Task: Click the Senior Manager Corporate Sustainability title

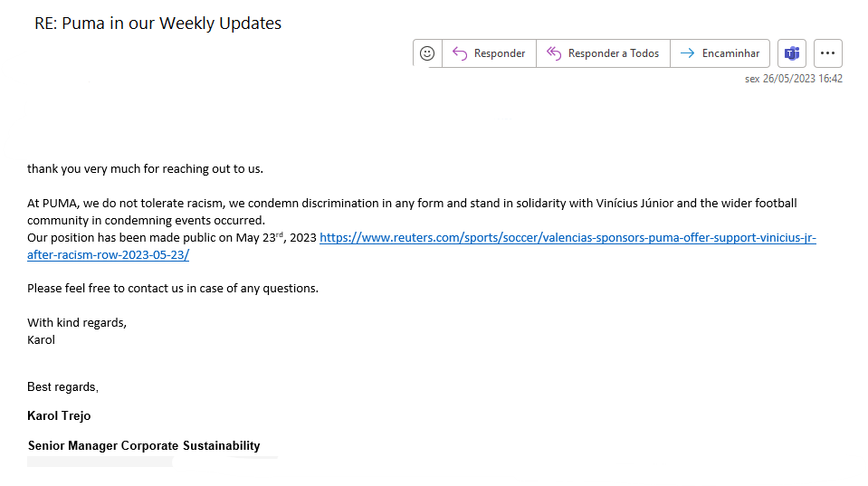Action: click(x=144, y=445)
